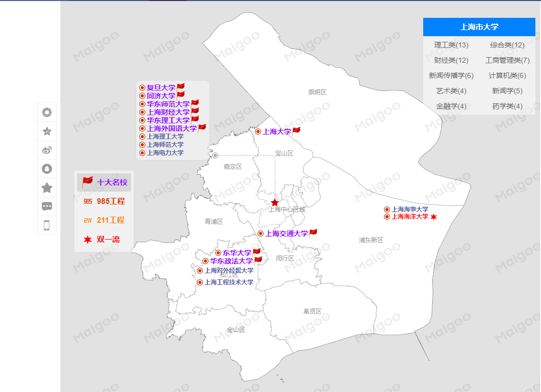Select the 上海中心区域 label
This screenshot has height=392, width=541.
click(x=287, y=210)
